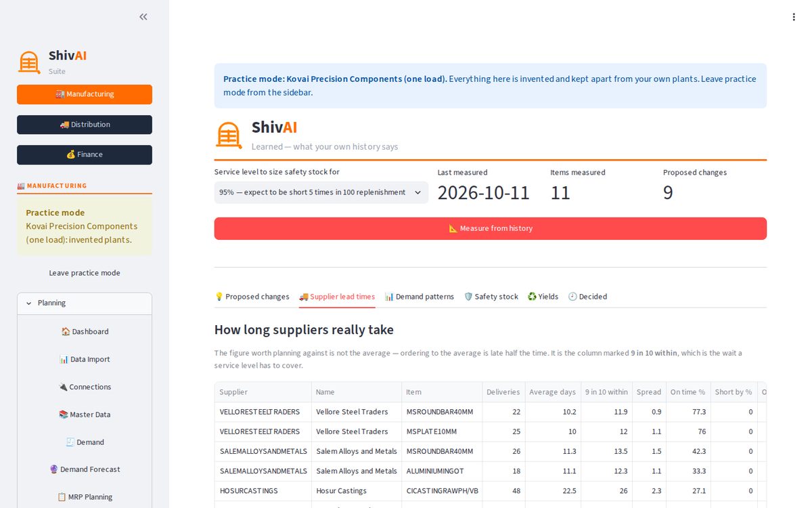
Task: Sort by the Short by % column header
Action: tap(734, 392)
